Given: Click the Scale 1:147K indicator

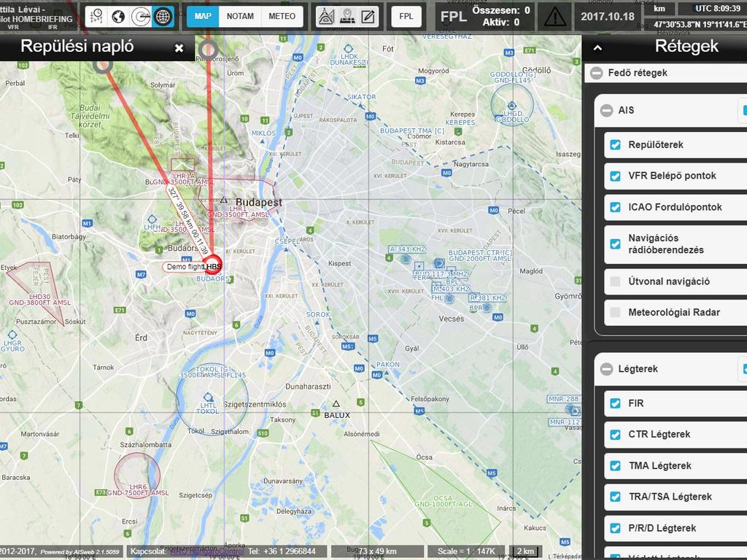Looking at the screenshot, I should 466,551.
